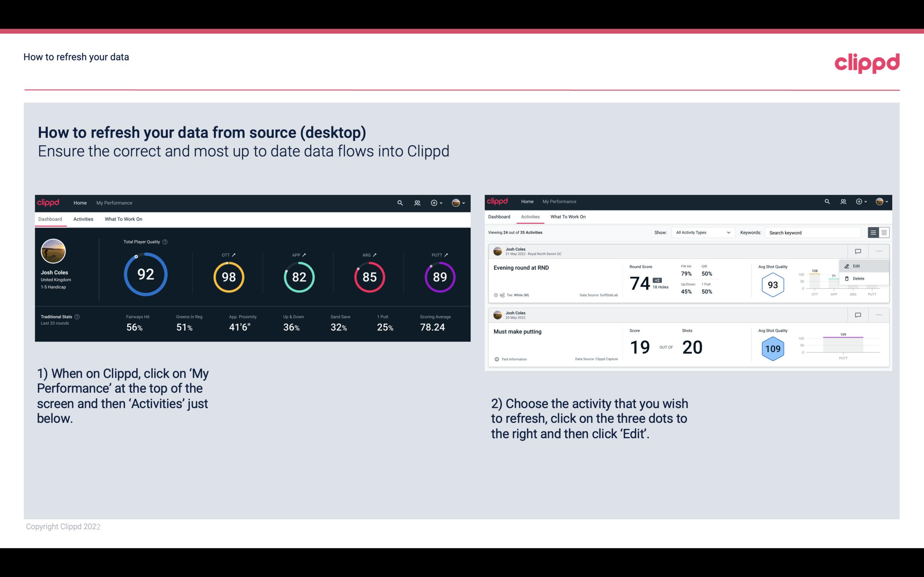Click the What To Work On tab
This screenshot has height=577, width=924.
coord(123,219)
